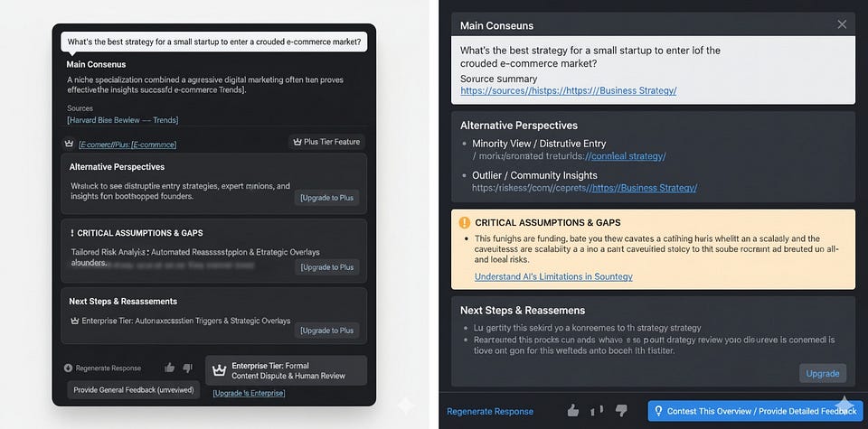
Task: Close the right Main Consensus panel
Action: (842, 24)
